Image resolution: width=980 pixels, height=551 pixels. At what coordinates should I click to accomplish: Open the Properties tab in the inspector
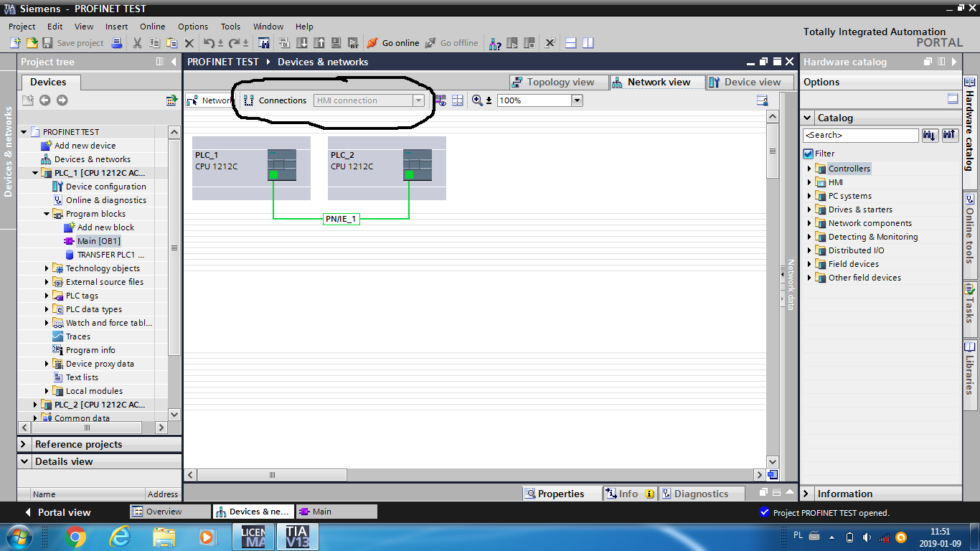click(x=562, y=494)
